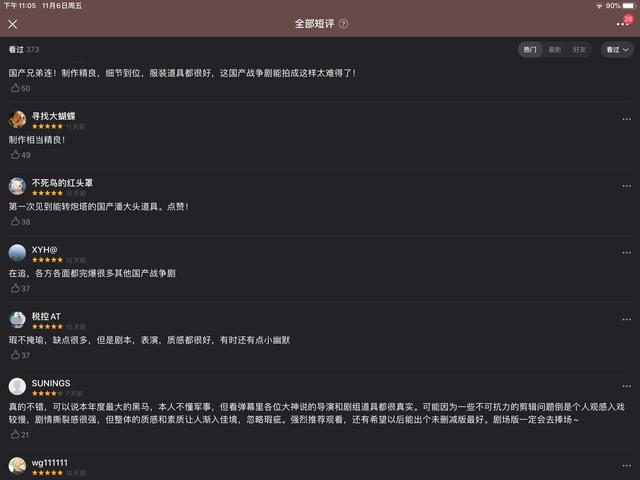Image resolution: width=640 pixels, height=480 pixels.
Task: Open XYH@'s profile avatar
Action: [x=17, y=253]
